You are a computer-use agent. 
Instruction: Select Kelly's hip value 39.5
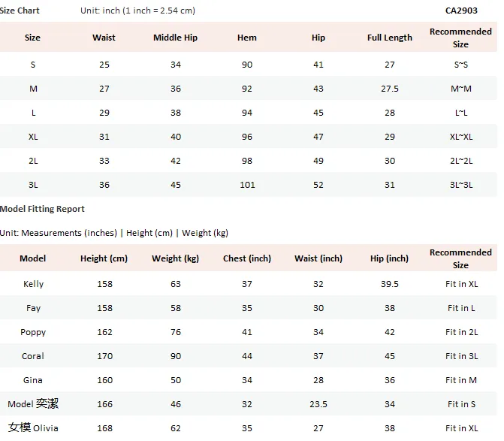[390, 284]
